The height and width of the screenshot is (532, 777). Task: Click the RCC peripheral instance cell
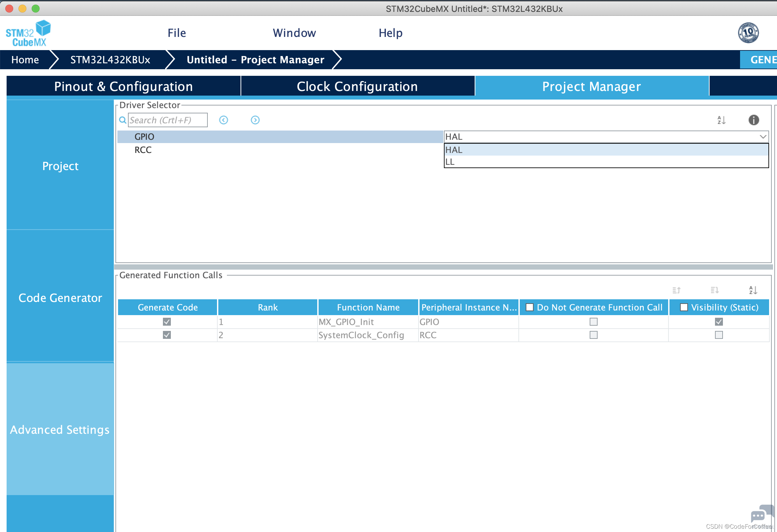469,335
